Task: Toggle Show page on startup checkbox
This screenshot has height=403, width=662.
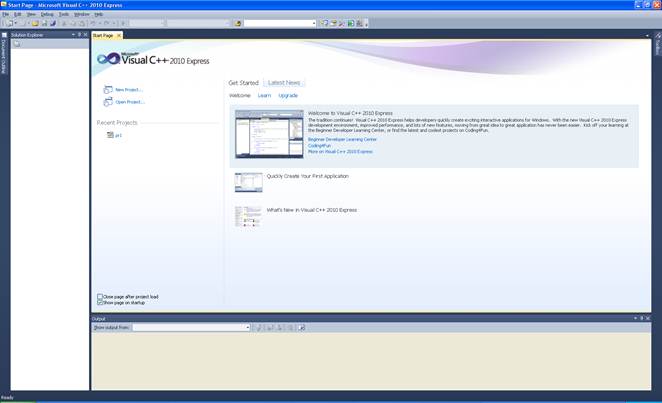Action: pyautogui.click(x=100, y=303)
